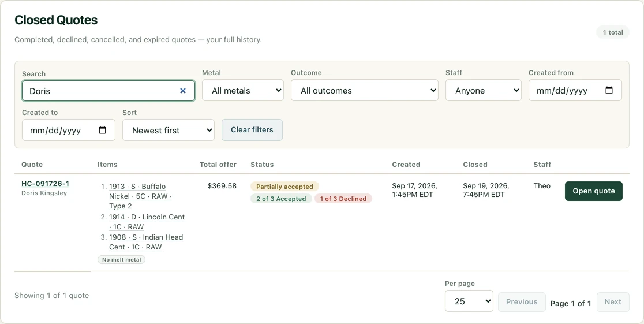Click the Created column header
This screenshot has width=644, height=324.
click(406, 165)
